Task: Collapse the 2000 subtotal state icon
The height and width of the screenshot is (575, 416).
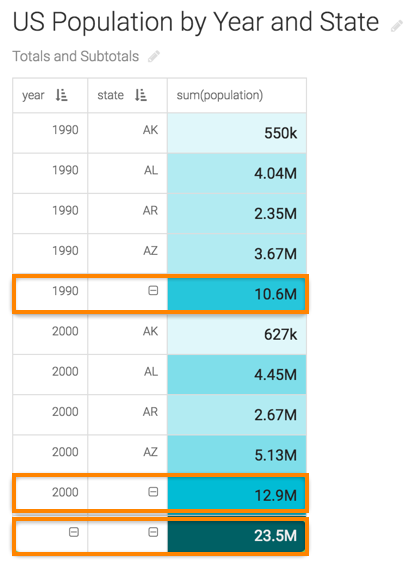Action: pos(153,492)
